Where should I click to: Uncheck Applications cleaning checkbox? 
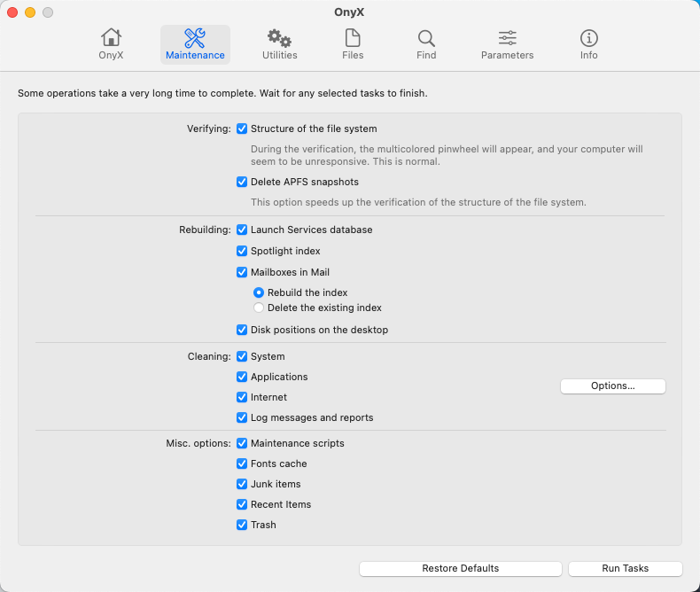click(x=242, y=377)
